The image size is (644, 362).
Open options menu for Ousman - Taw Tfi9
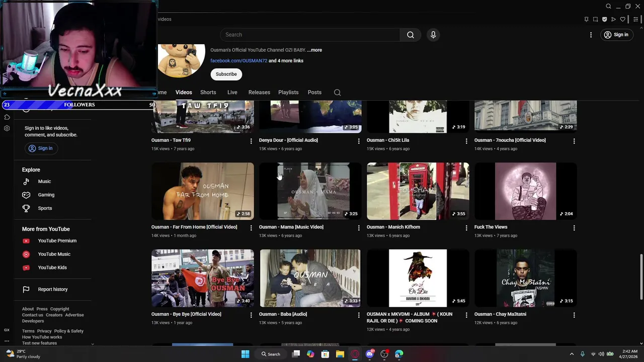click(x=251, y=141)
